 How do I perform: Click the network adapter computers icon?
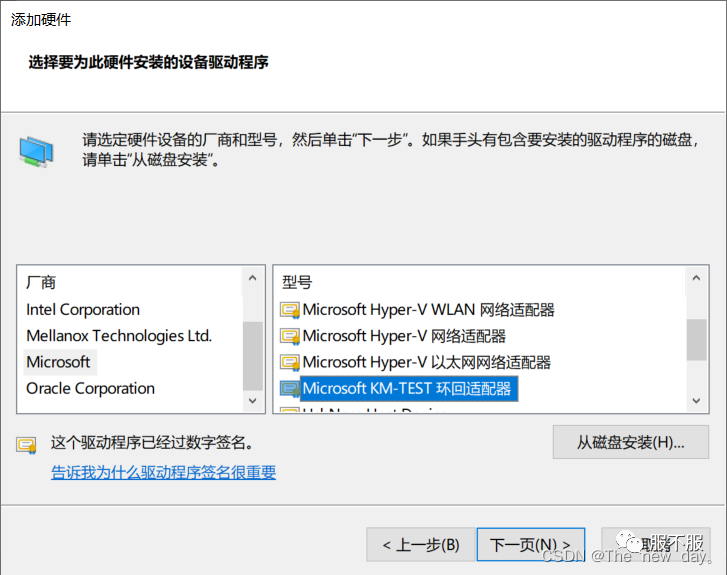[36, 152]
